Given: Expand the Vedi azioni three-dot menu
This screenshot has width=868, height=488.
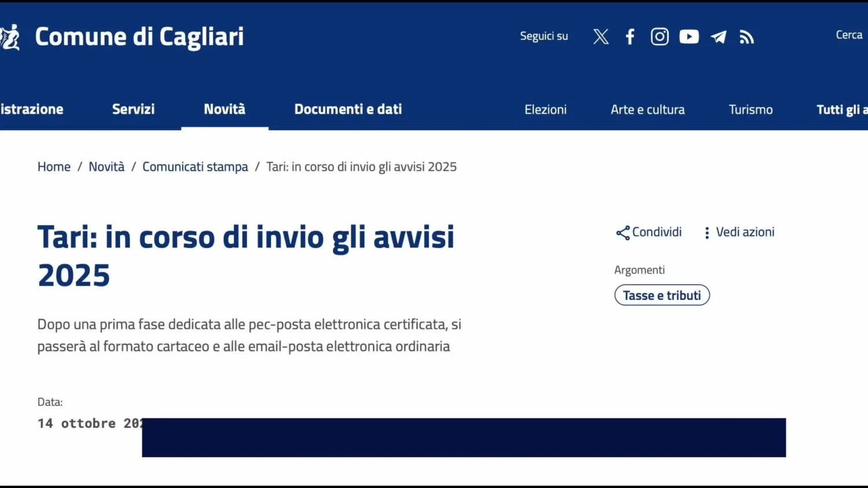Looking at the screenshot, I should (x=707, y=233).
